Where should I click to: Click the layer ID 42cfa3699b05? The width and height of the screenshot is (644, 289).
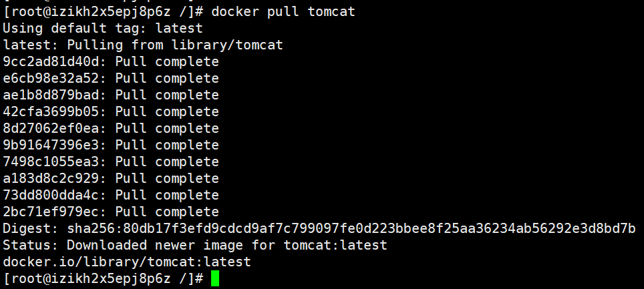pyautogui.click(x=51, y=111)
